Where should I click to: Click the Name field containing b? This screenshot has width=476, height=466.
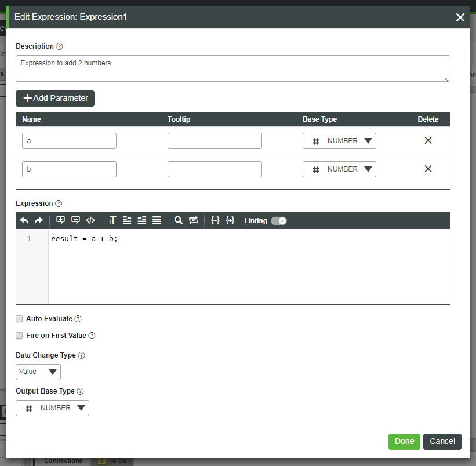[69, 169]
